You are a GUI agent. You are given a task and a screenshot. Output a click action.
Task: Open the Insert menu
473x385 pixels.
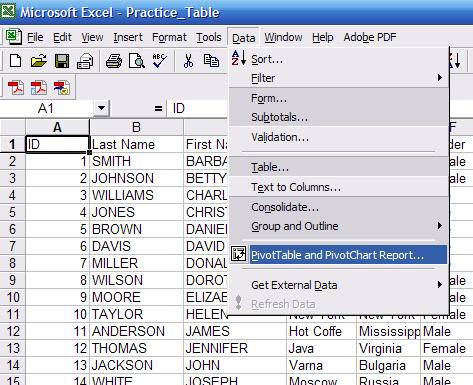pyautogui.click(x=128, y=37)
